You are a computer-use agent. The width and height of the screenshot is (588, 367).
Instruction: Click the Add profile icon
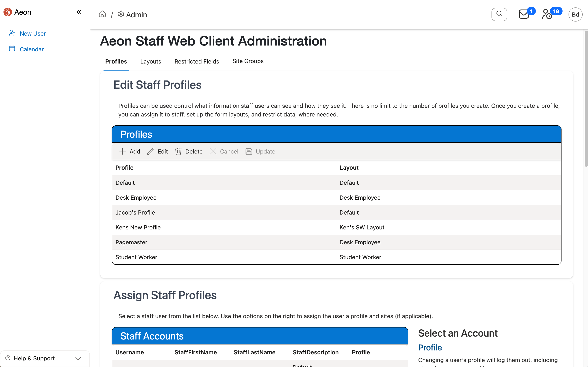tap(122, 151)
